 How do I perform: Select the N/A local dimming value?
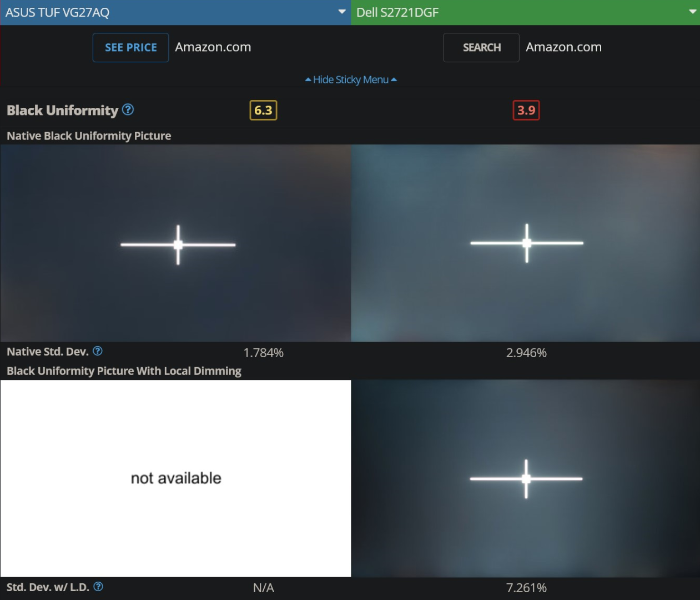(x=263, y=588)
